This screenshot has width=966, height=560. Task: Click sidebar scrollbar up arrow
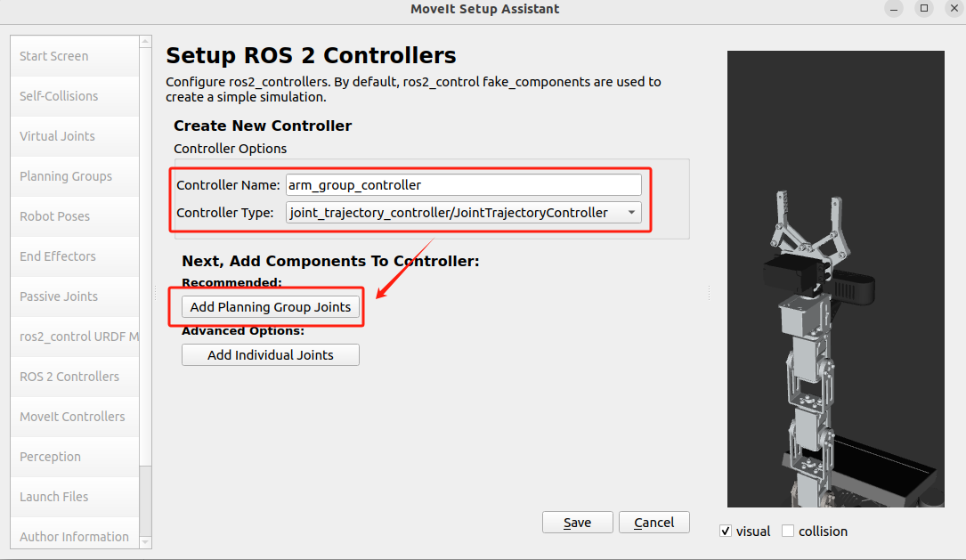(x=145, y=41)
